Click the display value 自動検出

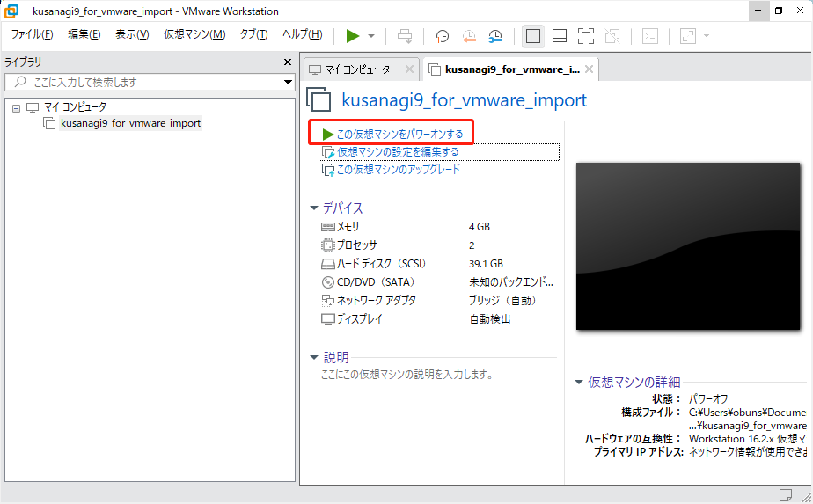[x=490, y=319]
